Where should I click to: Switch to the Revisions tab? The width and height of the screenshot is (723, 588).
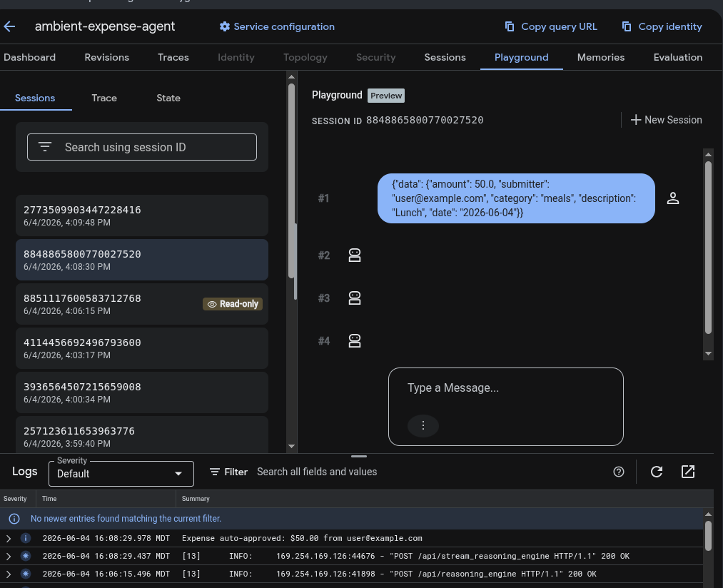(106, 57)
